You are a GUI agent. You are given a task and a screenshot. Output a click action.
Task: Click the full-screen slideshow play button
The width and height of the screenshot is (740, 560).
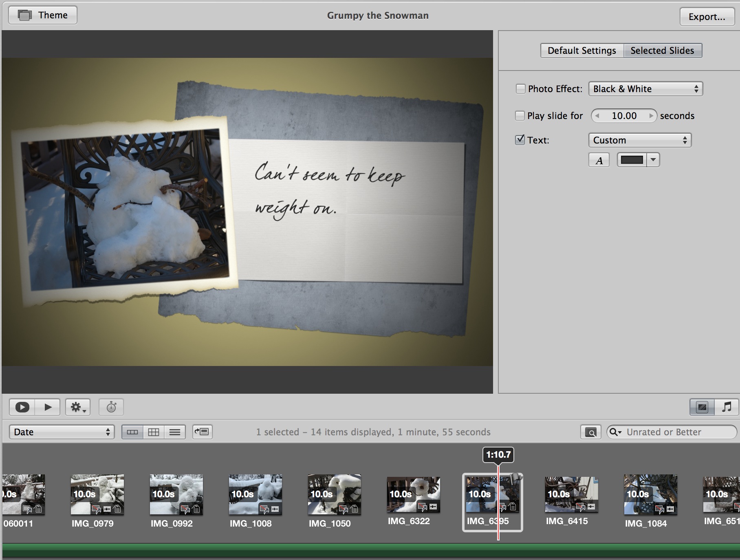pyautogui.click(x=22, y=407)
